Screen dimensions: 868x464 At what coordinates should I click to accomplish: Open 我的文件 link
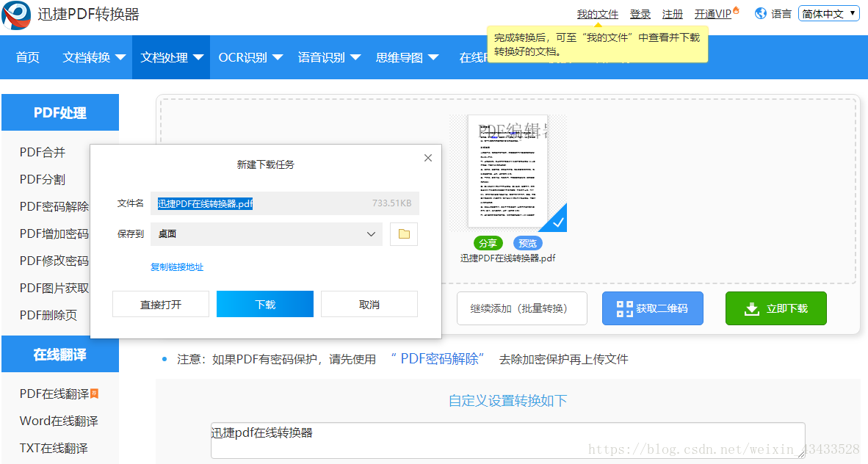pos(597,14)
